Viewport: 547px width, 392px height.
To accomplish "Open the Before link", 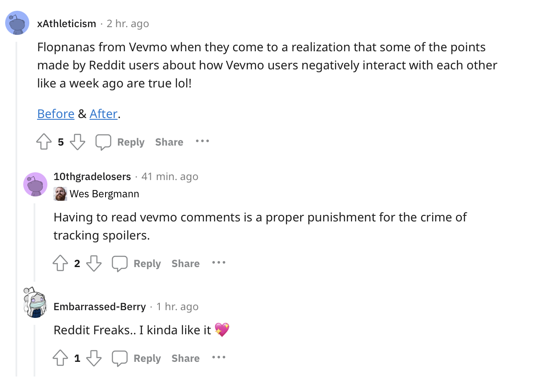I will (x=56, y=114).
